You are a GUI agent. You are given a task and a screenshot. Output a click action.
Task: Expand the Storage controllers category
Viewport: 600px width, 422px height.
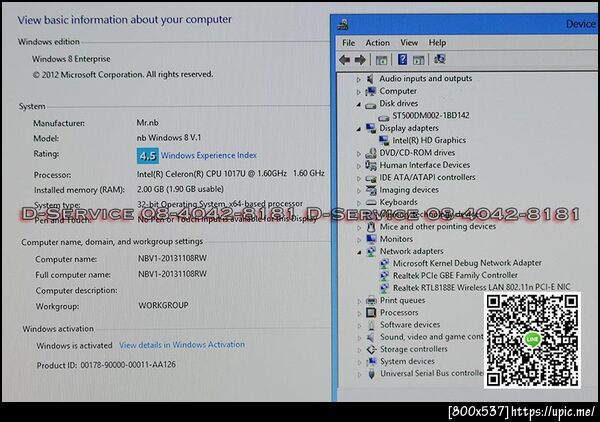359,350
